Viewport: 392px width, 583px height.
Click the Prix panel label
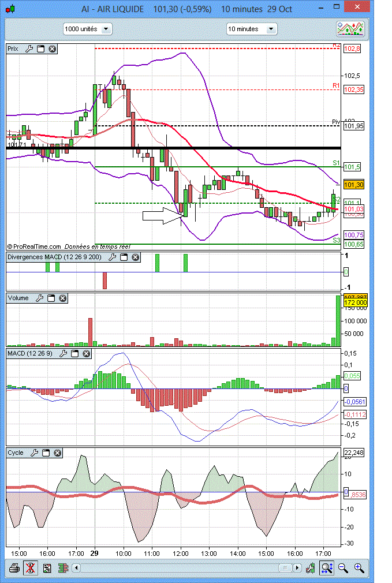coord(13,48)
